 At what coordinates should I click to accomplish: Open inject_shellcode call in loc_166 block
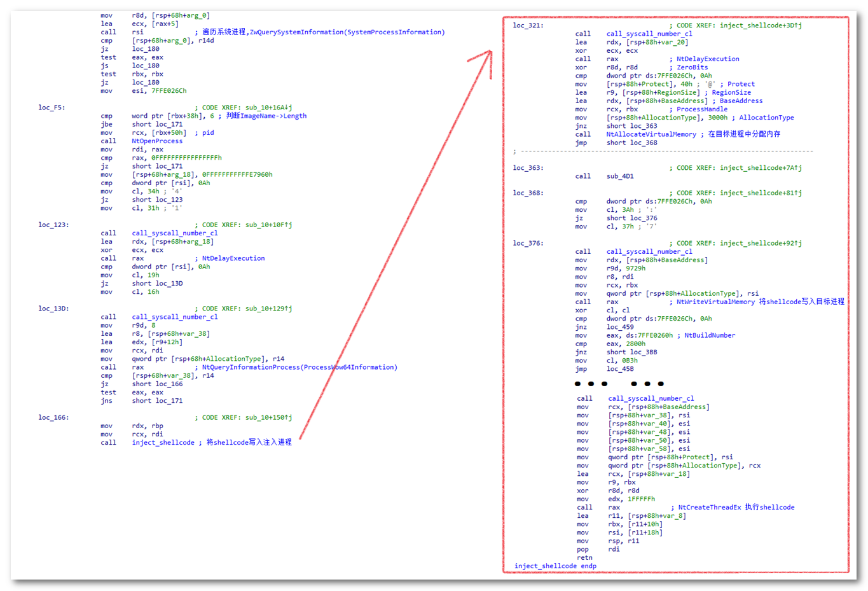(x=163, y=443)
